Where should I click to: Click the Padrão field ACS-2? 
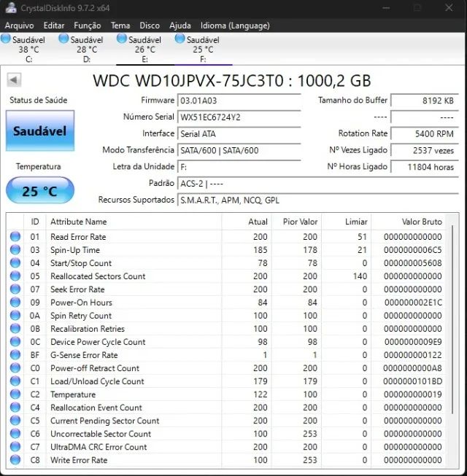[318, 184]
